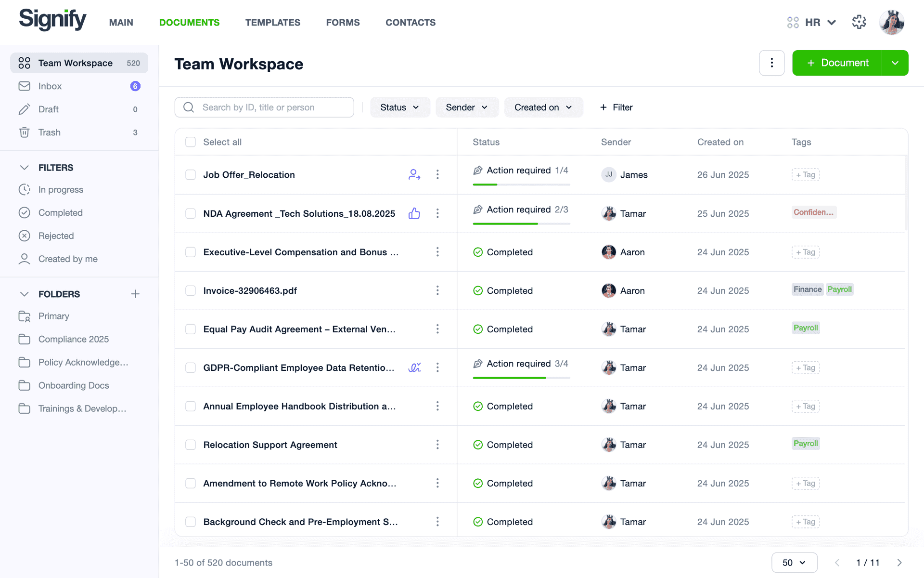Viewport: 924px width, 578px height.
Task: Click the green Document button
Action: (837, 63)
